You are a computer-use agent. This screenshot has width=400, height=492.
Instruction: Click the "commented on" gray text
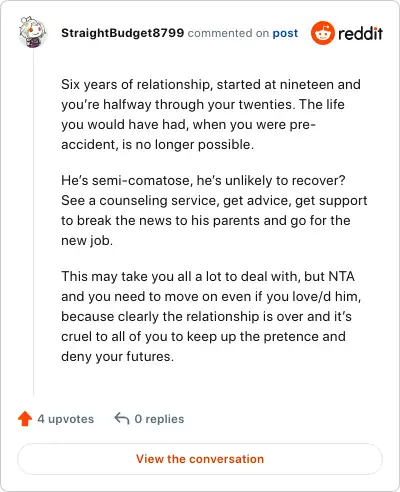[228, 33]
